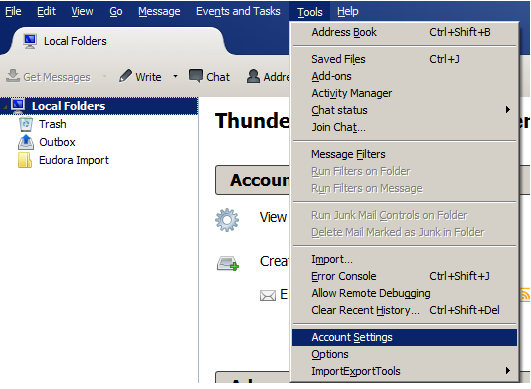Select Allow Remote Debugging entry

point(404,293)
